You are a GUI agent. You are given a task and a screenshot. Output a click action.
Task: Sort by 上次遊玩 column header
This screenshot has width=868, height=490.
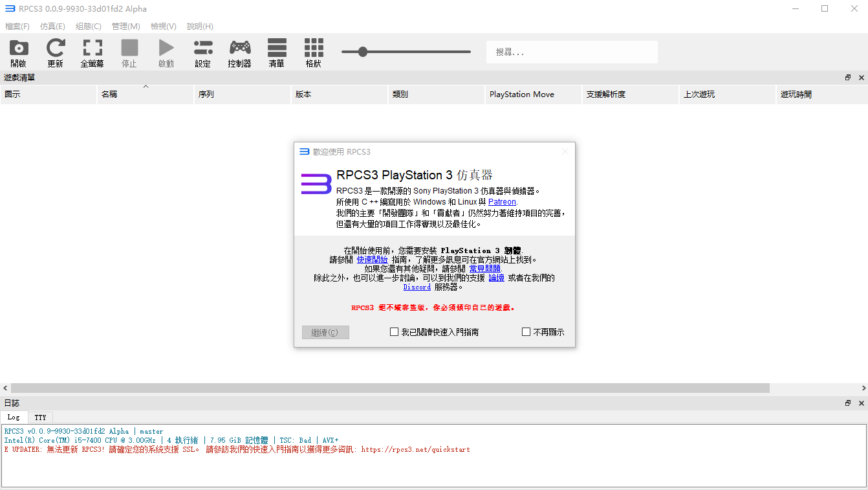click(728, 95)
